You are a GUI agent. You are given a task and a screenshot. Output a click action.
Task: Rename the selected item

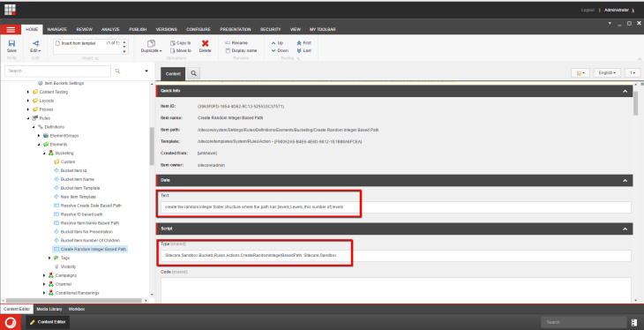[236, 42]
